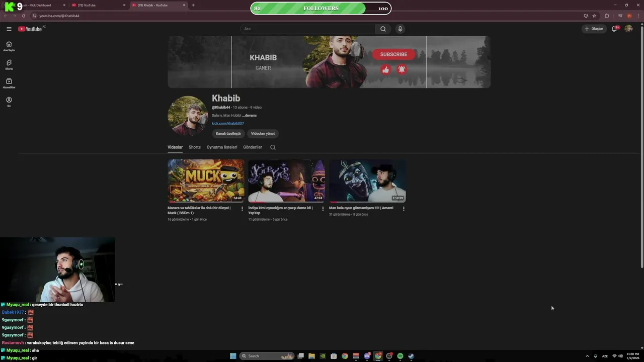Open taskbar volume control

pos(620,356)
